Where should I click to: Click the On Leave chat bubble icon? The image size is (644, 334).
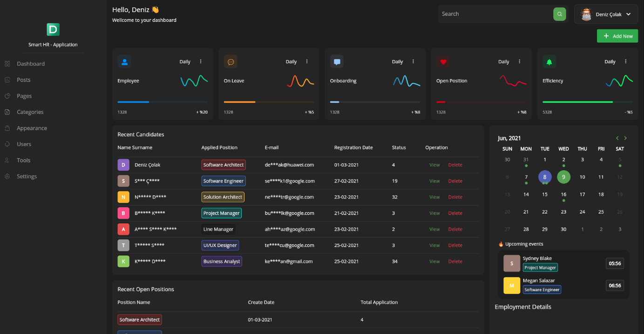[230, 61]
